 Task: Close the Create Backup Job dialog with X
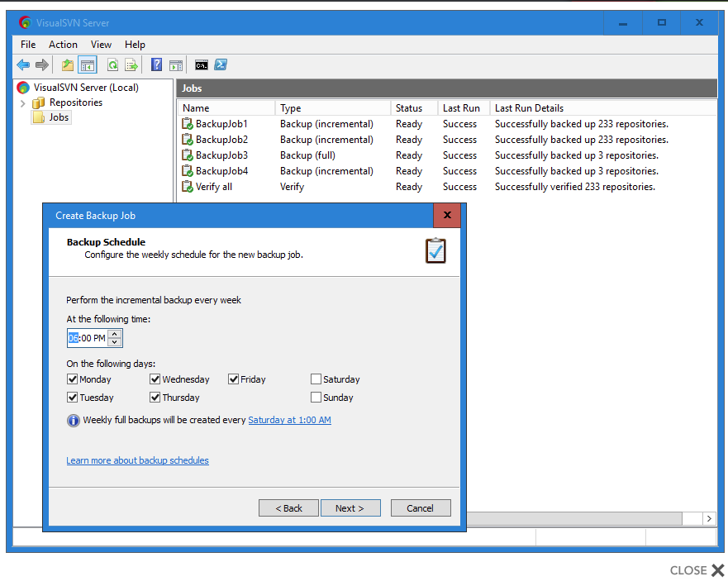click(447, 215)
